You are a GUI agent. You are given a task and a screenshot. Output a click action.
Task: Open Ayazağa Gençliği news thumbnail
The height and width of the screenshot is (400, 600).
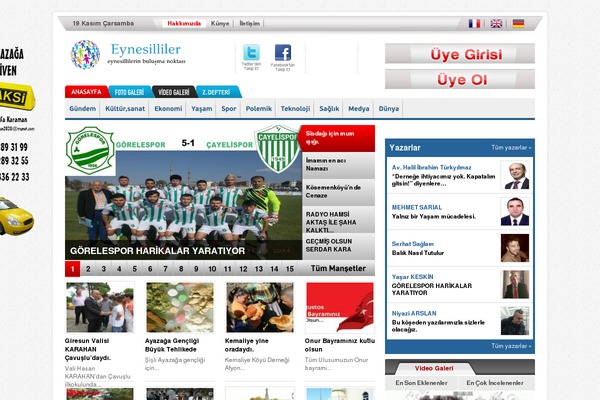[180, 307]
